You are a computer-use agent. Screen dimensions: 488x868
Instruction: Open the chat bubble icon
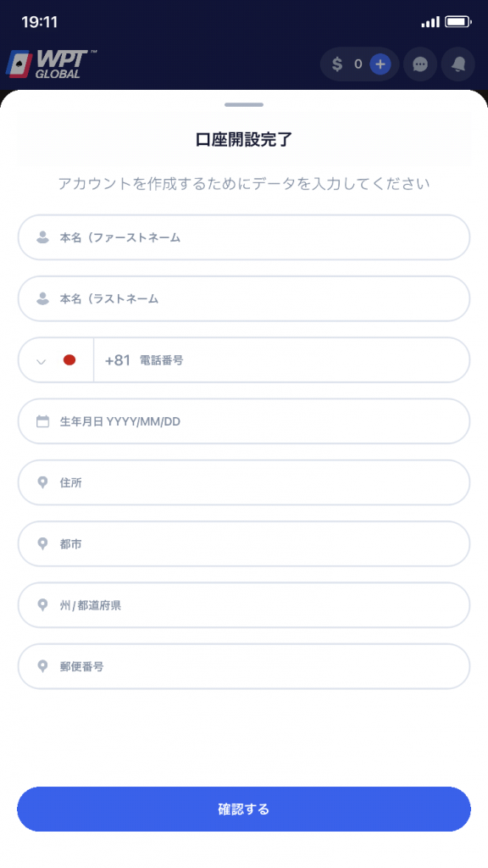pyautogui.click(x=420, y=64)
